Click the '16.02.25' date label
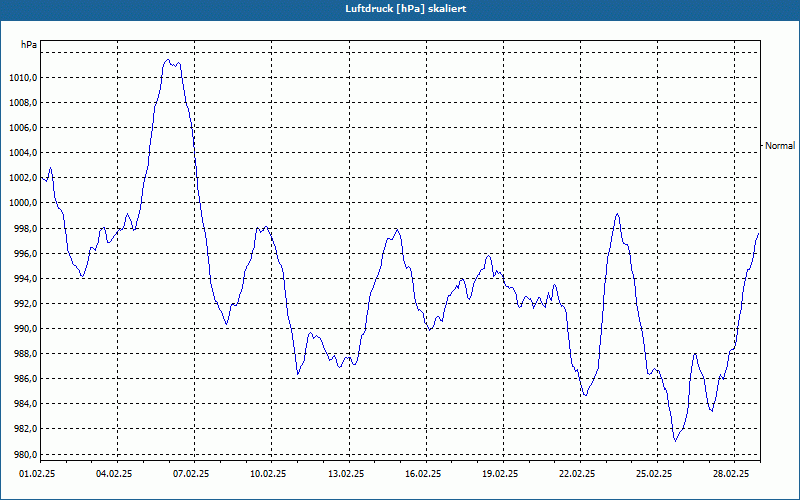800x500 pixels. 423,473
